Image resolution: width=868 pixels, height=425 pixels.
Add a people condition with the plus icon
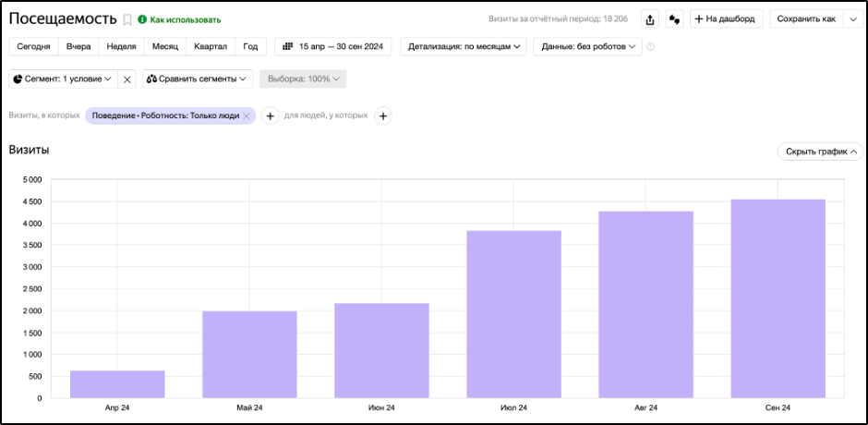[383, 116]
